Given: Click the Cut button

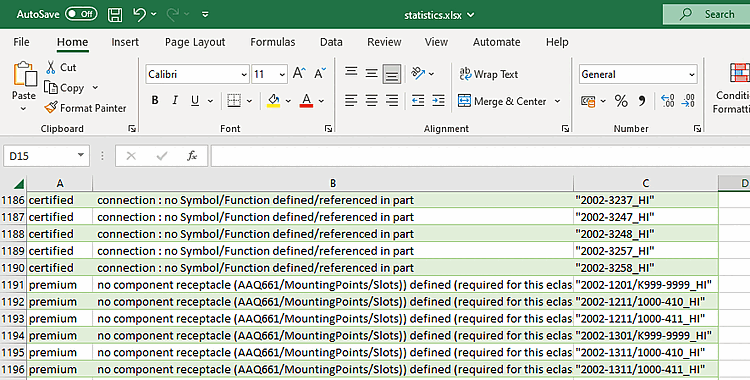Looking at the screenshot, I should click(x=61, y=67).
